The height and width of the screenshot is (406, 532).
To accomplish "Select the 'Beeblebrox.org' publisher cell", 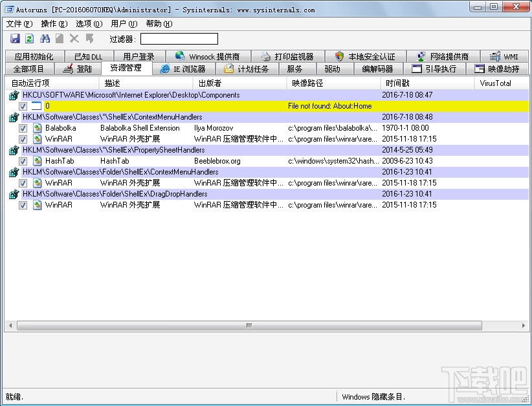I will pos(217,161).
